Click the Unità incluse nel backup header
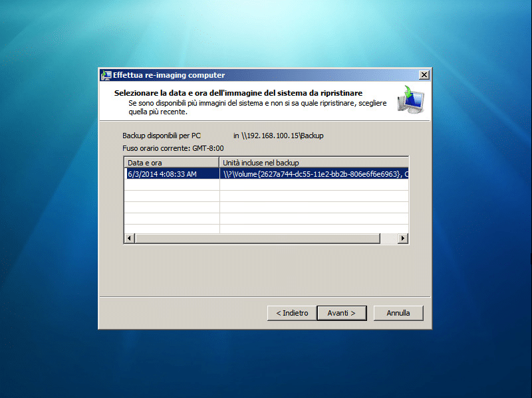 pos(314,162)
